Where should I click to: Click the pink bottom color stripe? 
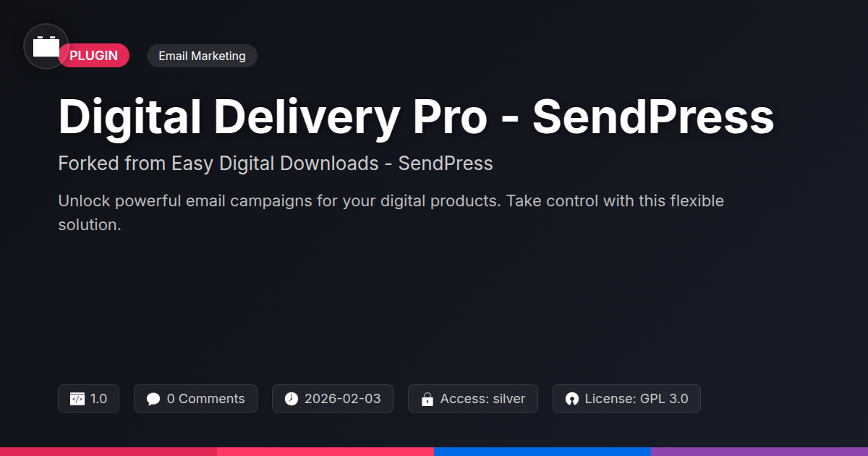click(x=325, y=452)
